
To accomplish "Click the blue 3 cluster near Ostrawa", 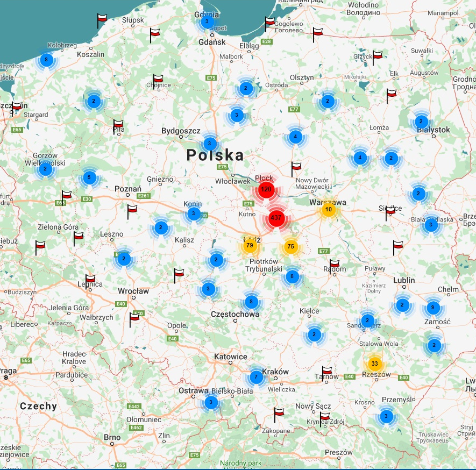I will (211, 403).
